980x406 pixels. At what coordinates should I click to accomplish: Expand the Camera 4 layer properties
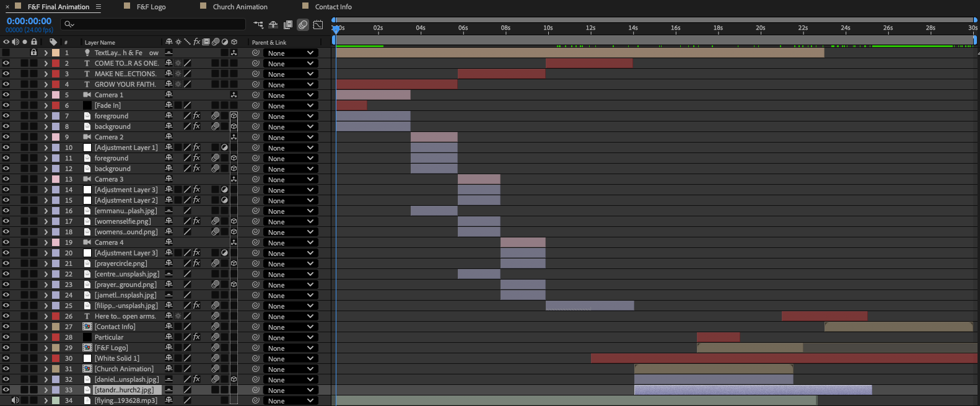(x=45, y=242)
